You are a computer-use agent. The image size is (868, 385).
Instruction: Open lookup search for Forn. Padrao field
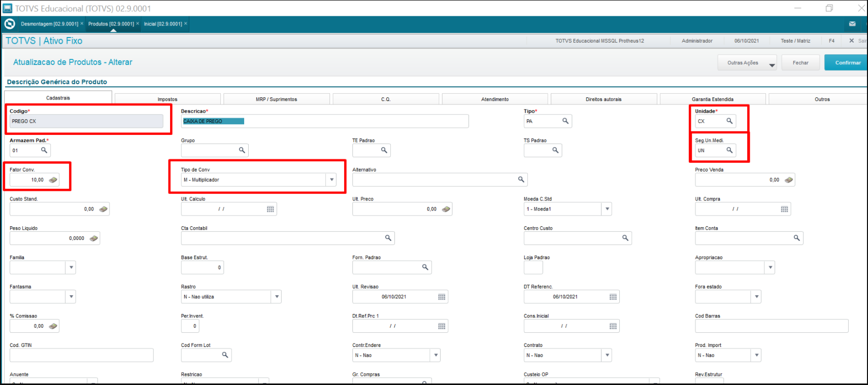(x=425, y=267)
